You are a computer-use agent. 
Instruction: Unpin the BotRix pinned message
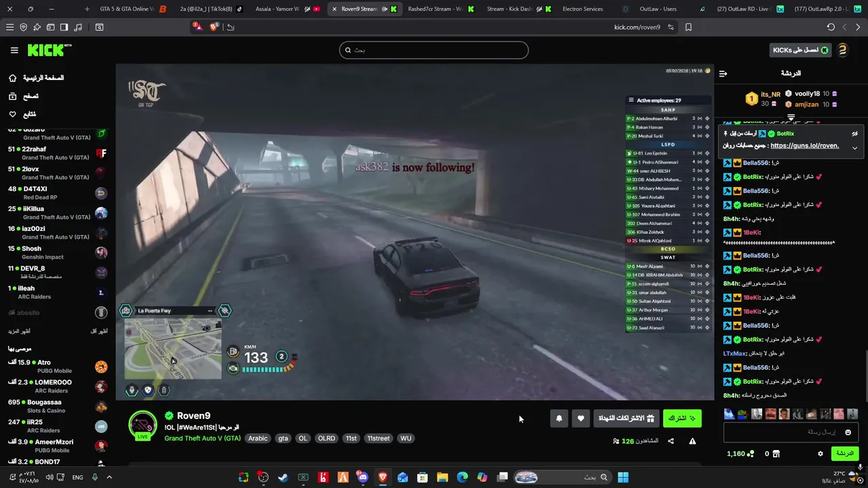[854, 134]
